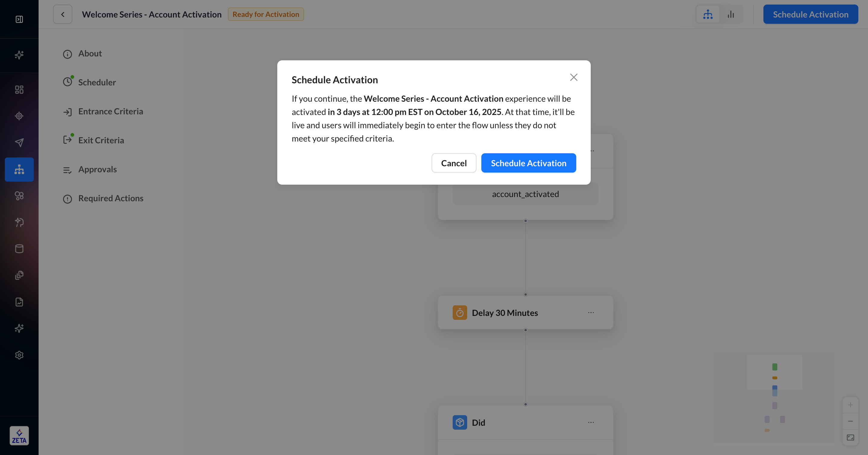This screenshot has width=868, height=455.
Task: Confirm with the modal's Schedule Activation button
Action: [528, 163]
